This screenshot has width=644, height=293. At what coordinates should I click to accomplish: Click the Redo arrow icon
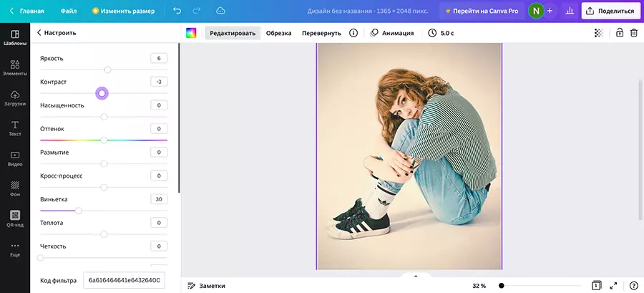[x=197, y=11]
